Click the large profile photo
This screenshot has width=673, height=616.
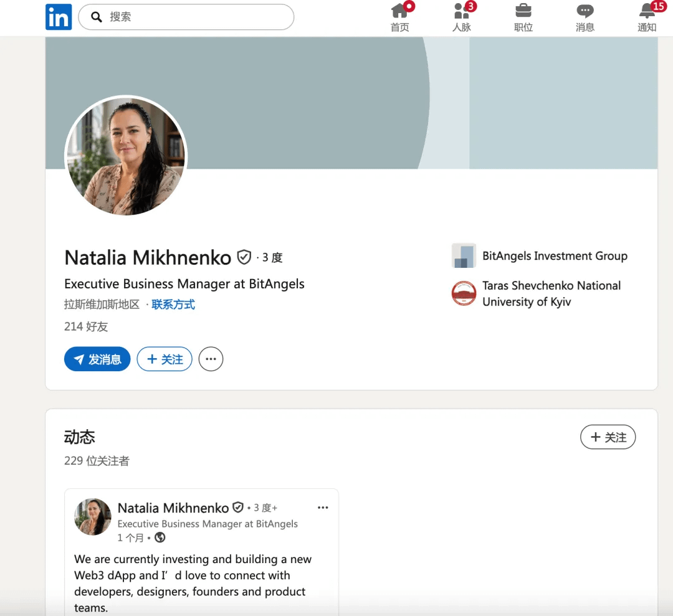click(126, 156)
